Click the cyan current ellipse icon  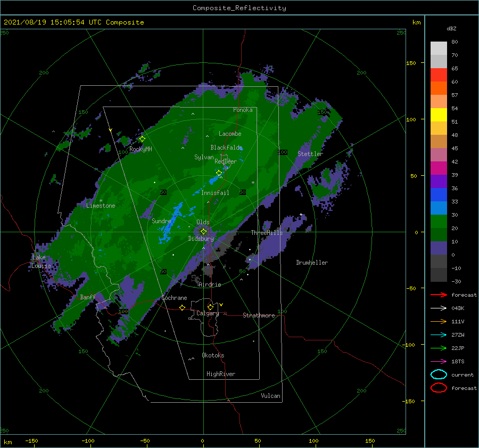(x=439, y=374)
